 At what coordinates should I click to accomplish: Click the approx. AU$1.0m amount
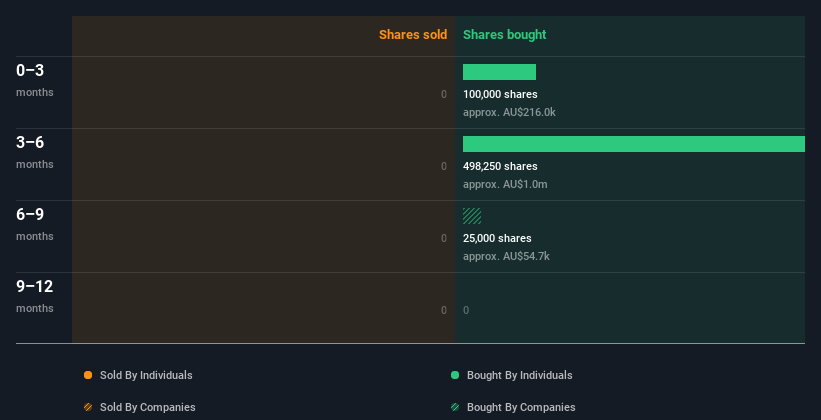point(505,184)
